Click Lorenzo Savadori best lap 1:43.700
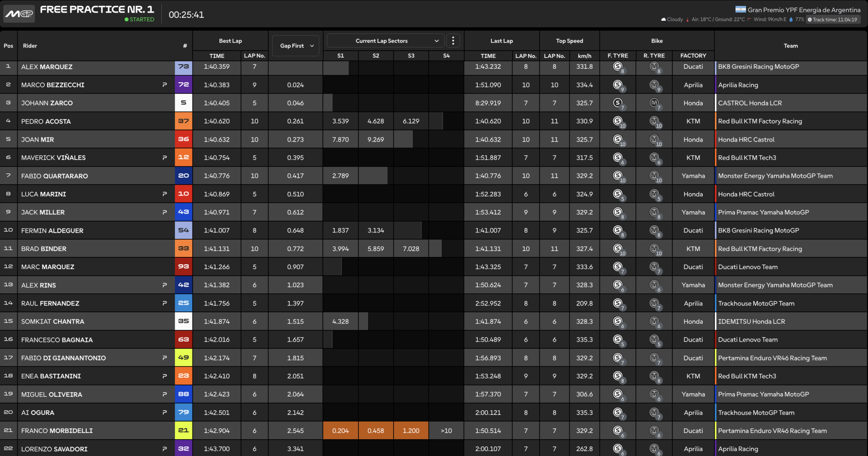Screen dimensions: 868x456 (x=217, y=449)
